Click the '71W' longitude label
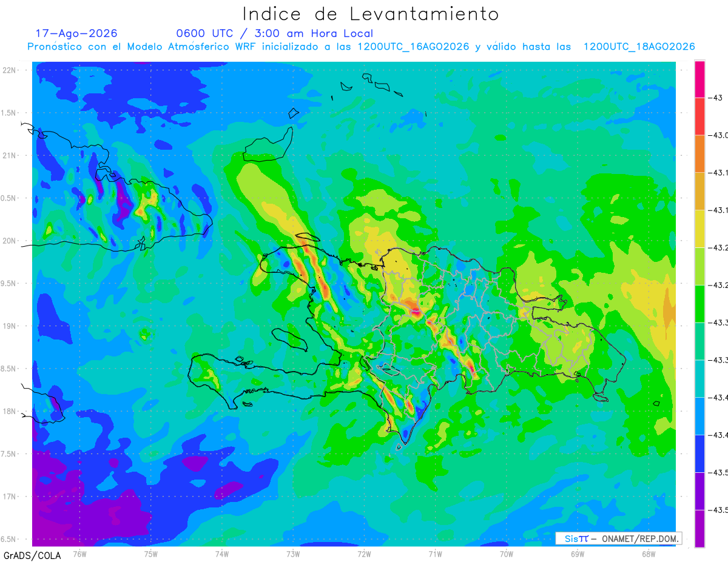The image size is (728, 562). [x=435, y=554]
